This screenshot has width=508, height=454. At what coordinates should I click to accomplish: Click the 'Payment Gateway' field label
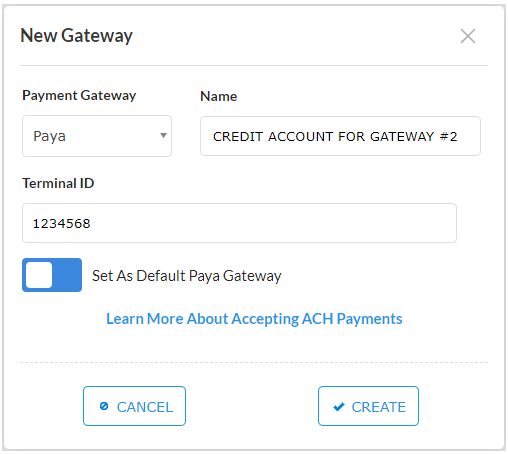pyautogui.click(x=79, y=96)
